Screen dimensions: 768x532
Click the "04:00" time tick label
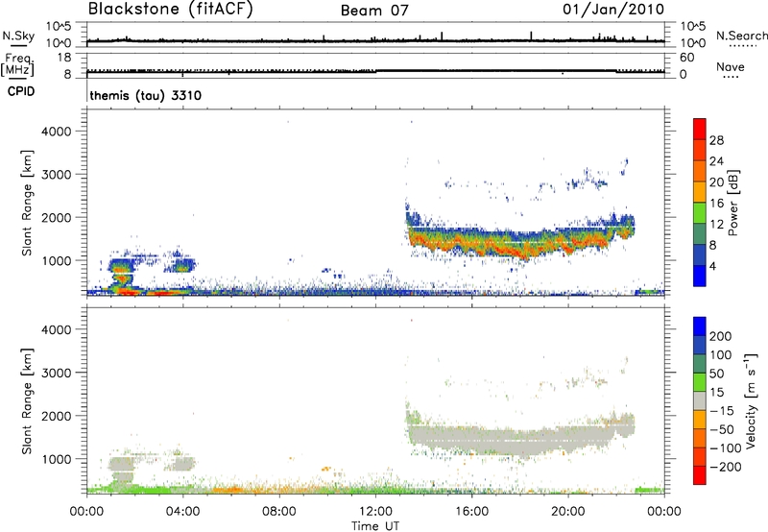point(182,512)
